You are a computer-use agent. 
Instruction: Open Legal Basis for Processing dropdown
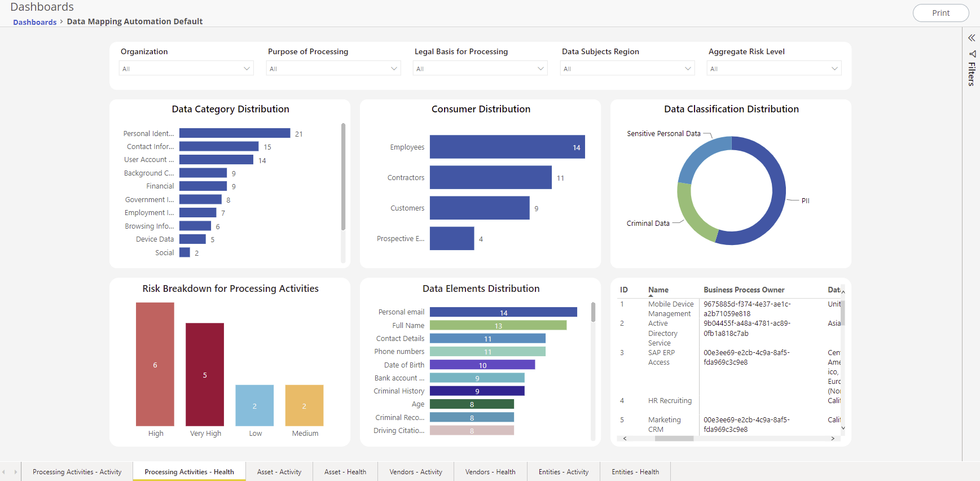click(480, 69)
